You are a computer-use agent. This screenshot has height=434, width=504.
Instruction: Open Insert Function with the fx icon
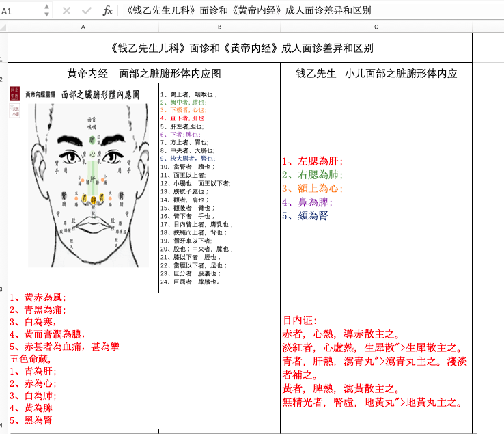click(108, 11)
